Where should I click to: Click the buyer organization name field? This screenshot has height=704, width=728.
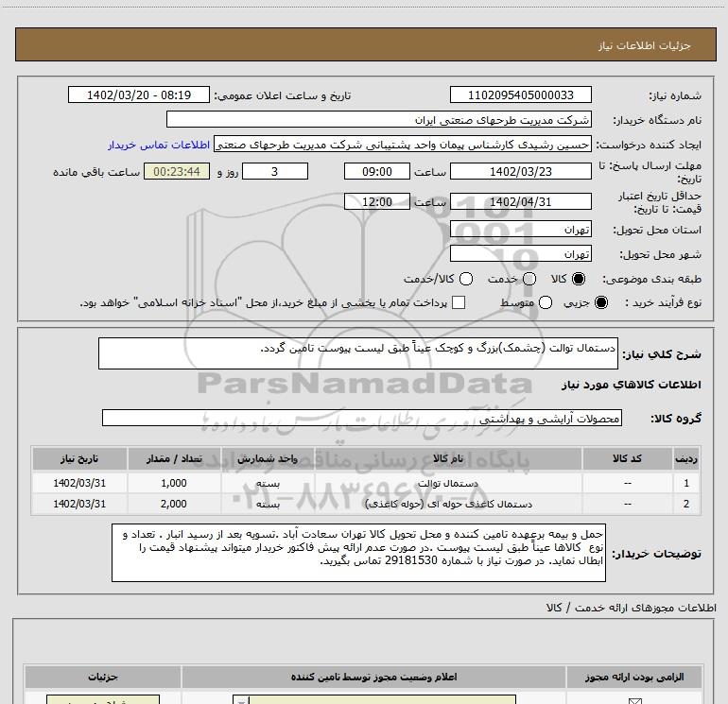click(x=379, y=119)
